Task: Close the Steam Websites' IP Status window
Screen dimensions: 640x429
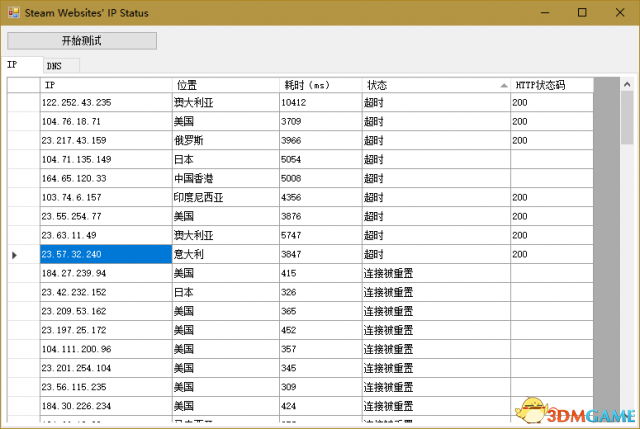Action: tap(620, 13)
